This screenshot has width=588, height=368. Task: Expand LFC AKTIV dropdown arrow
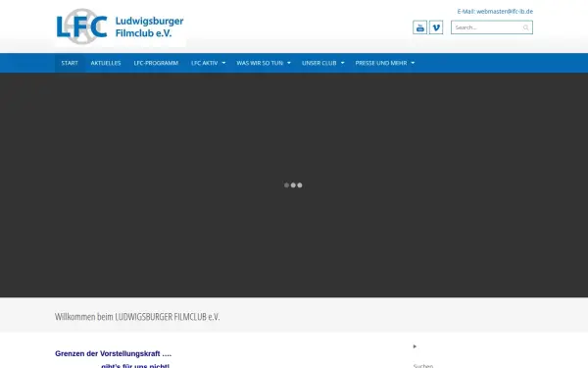tap(223, 63)
